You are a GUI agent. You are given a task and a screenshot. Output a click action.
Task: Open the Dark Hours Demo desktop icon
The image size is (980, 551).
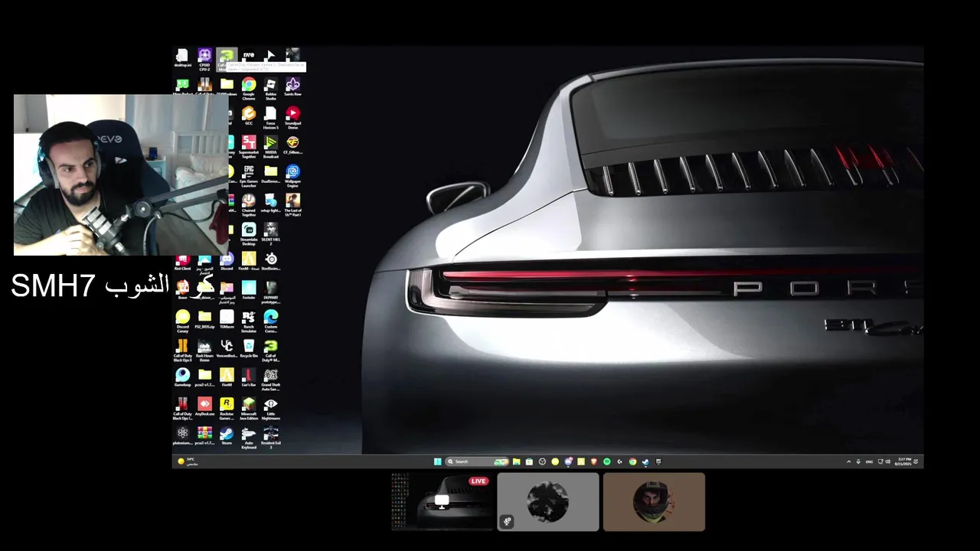(204, 350)
